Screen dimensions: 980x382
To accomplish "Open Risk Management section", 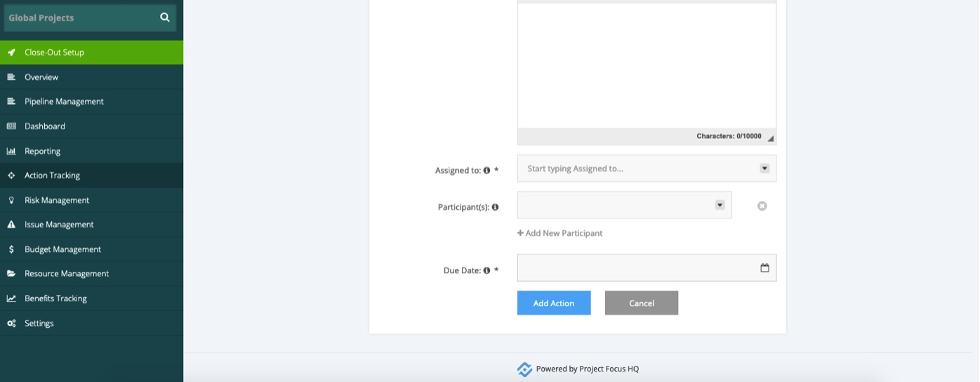I will point(91,200).
